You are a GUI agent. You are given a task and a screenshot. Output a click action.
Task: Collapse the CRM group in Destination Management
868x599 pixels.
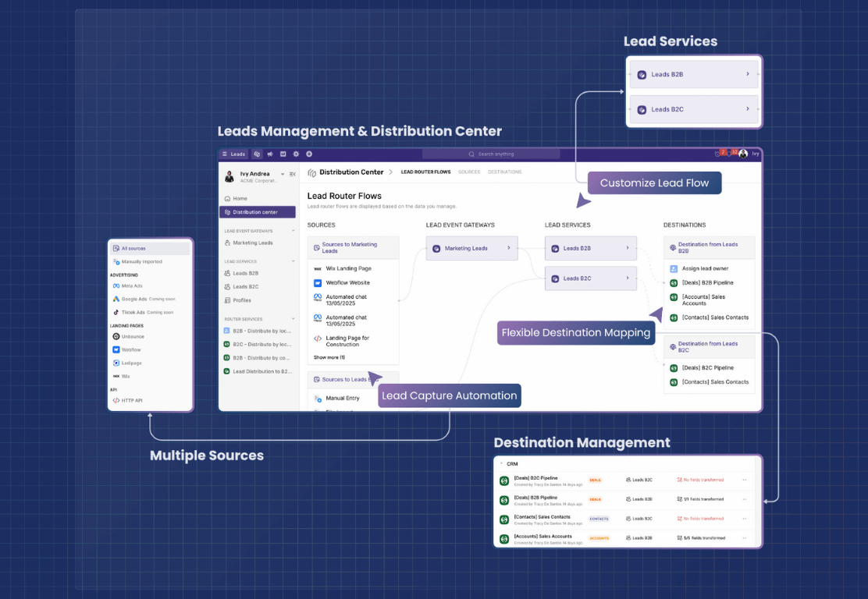(x=501, y=464)
